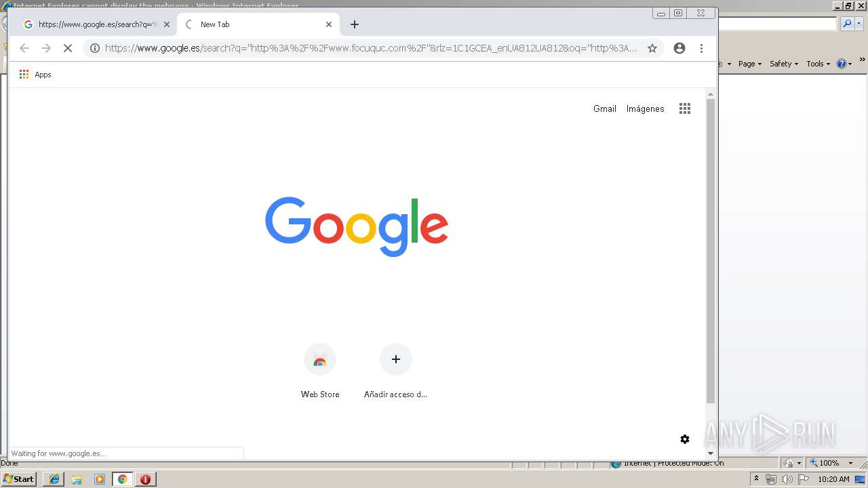
Task: Open a new tab with the plus button
Action: click(x=355, y=24)
